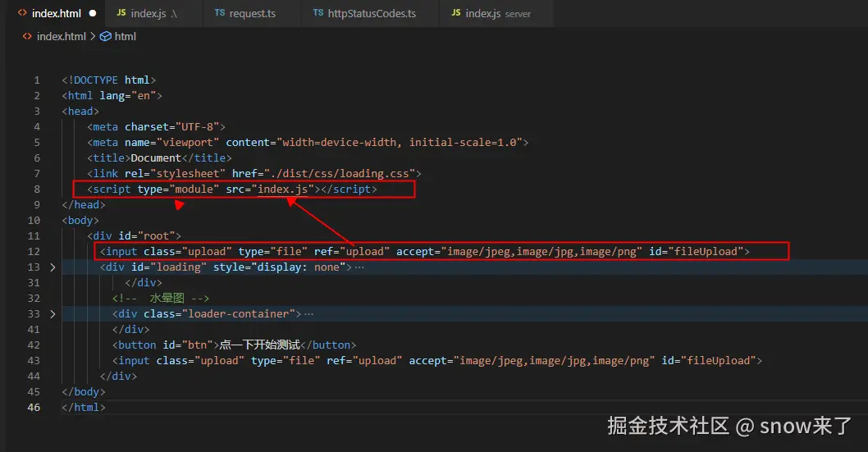Click the index.js src link on line 8
Viewport: 868px width, 452px height.
[x=282, y=189]
